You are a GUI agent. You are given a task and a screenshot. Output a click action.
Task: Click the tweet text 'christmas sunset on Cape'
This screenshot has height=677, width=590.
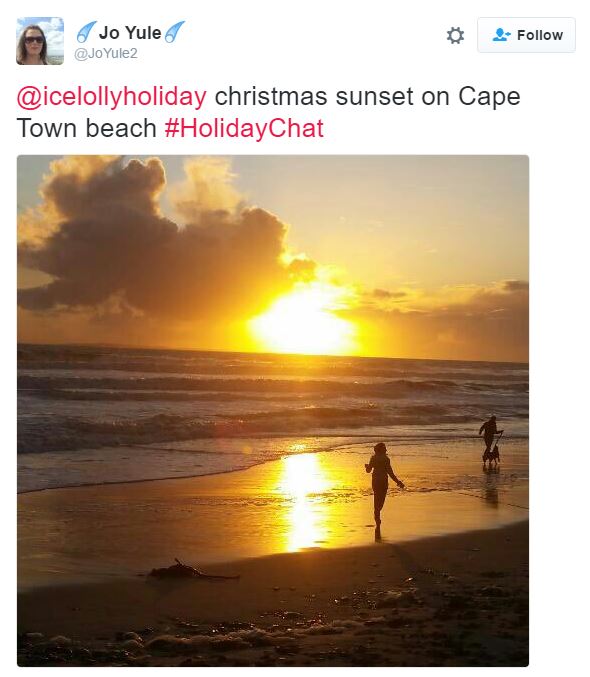[368, 96]
